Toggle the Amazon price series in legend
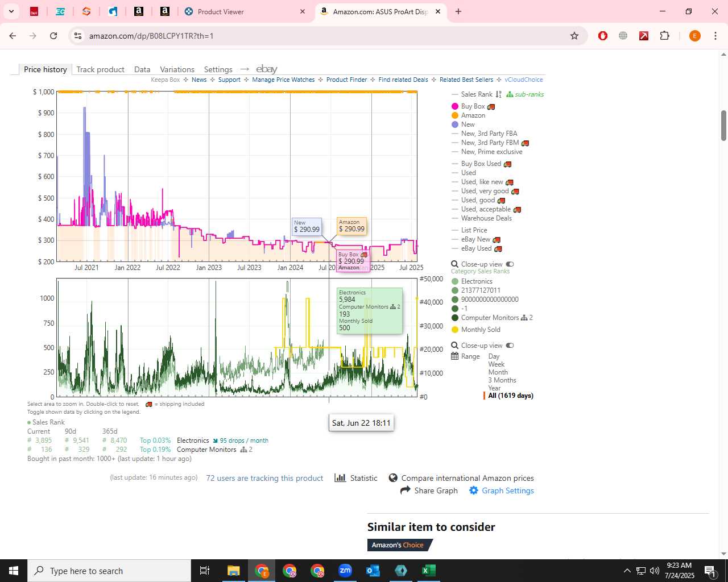The width and height of the screenshot is (728, 582). (x=468, y=115)
